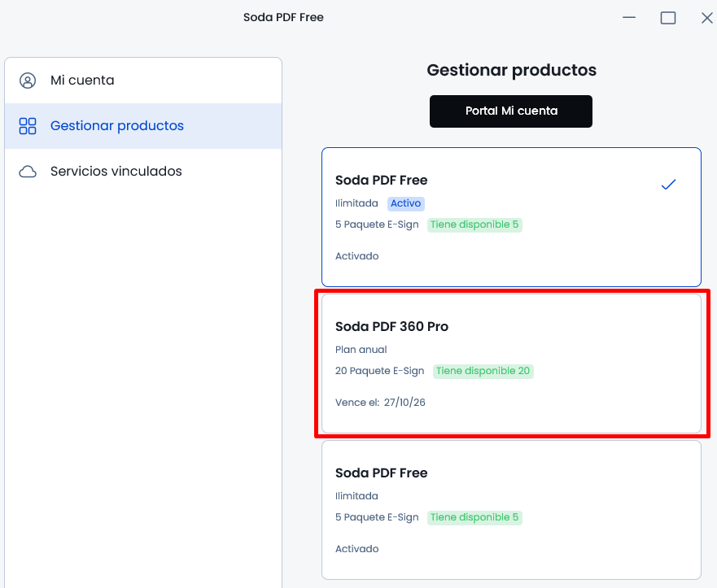
Task: Select the Soda PDF 360 Pro card title
Action: click(392, 326)
